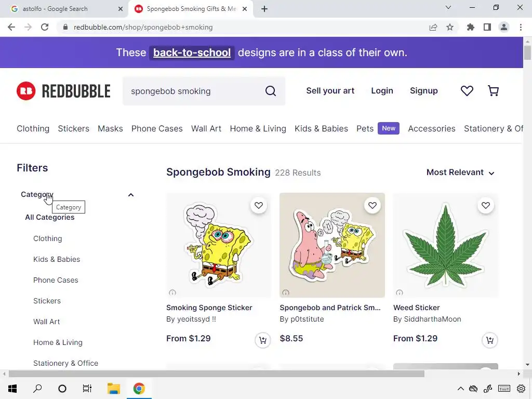532x399 pixels.
Task: Share this page icon
Action: click(433, 27)
